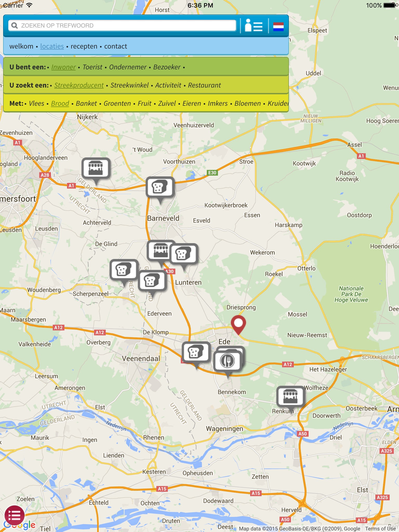The height and width of the screenshot is (532, 399).
Task: Toggle the Streekwinkel search filter
Action: (x=129, y=85)
